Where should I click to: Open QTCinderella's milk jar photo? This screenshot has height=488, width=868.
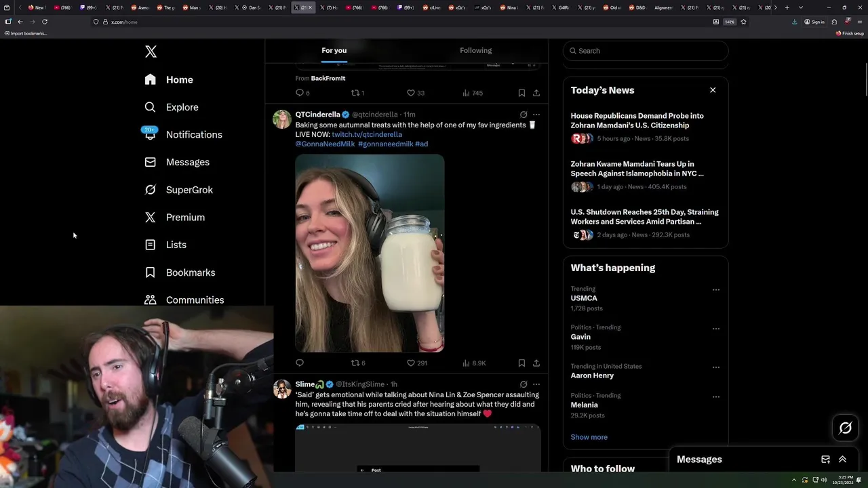point(370,253)
